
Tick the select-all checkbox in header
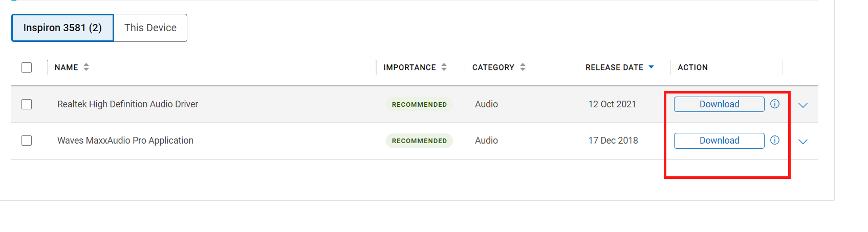[x=27, y=67]
